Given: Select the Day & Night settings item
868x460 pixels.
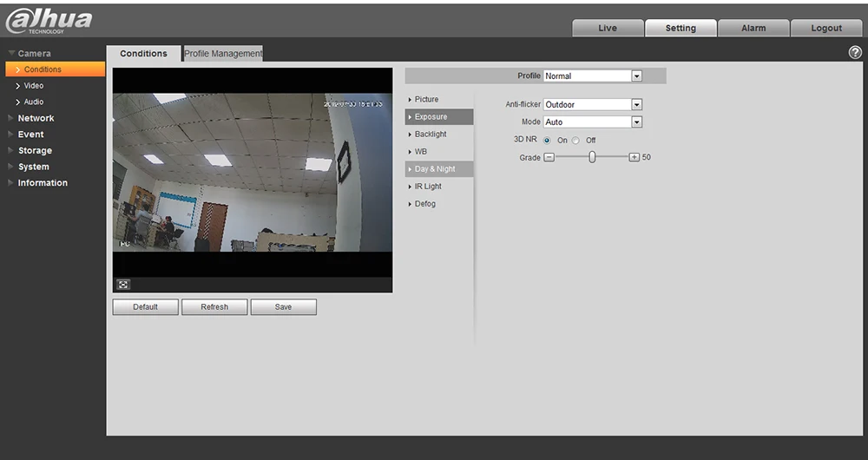Looking at the screenshot, I should click(439, 169).
